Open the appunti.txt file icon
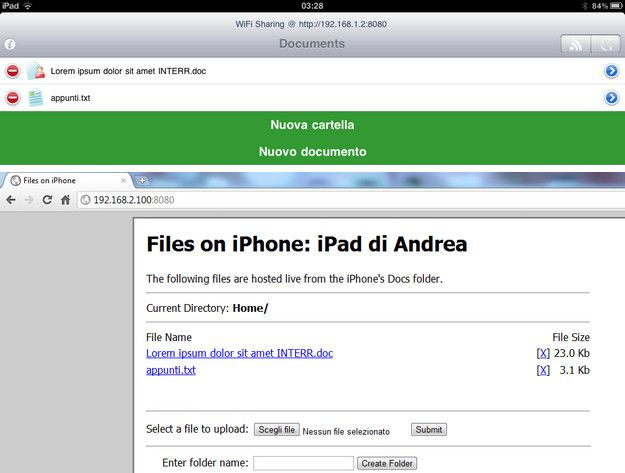The image size is (625, 473). [x=36, y=98]
